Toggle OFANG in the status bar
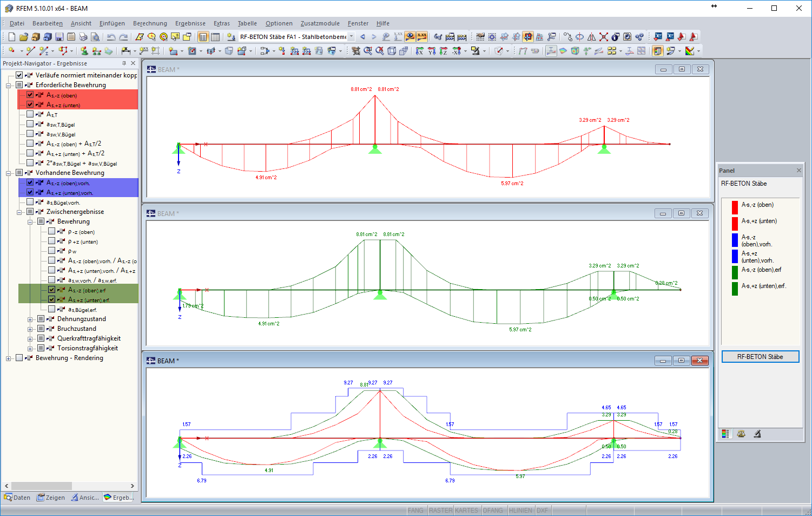This screenshot has width=812, height=516. click(x=493, y=510)
